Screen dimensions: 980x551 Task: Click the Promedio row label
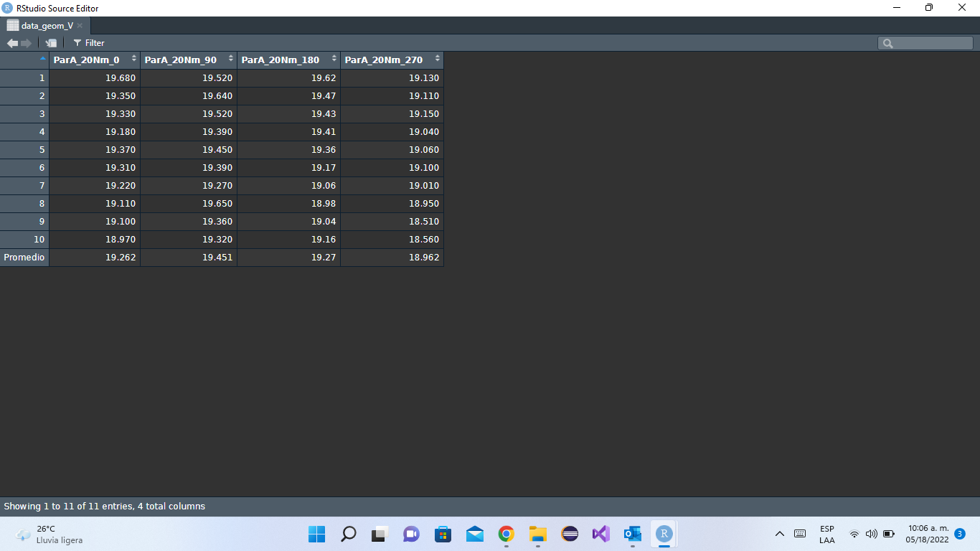(24, 258)
